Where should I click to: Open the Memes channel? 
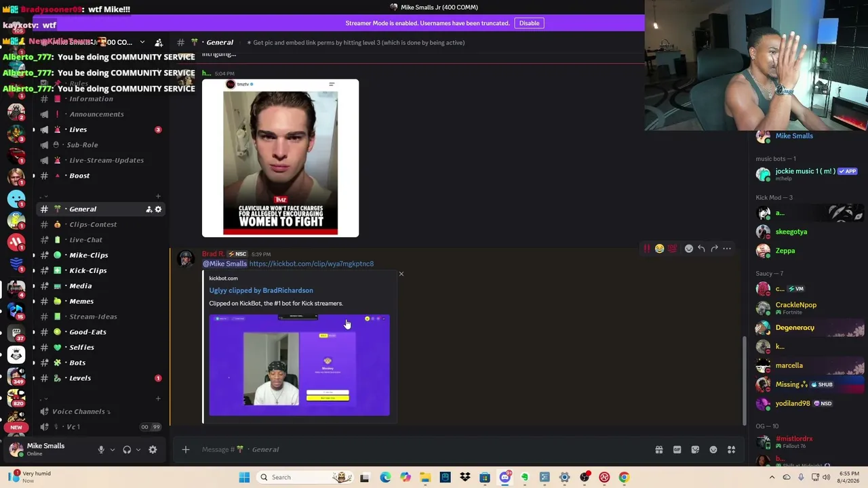click(81, 302)
